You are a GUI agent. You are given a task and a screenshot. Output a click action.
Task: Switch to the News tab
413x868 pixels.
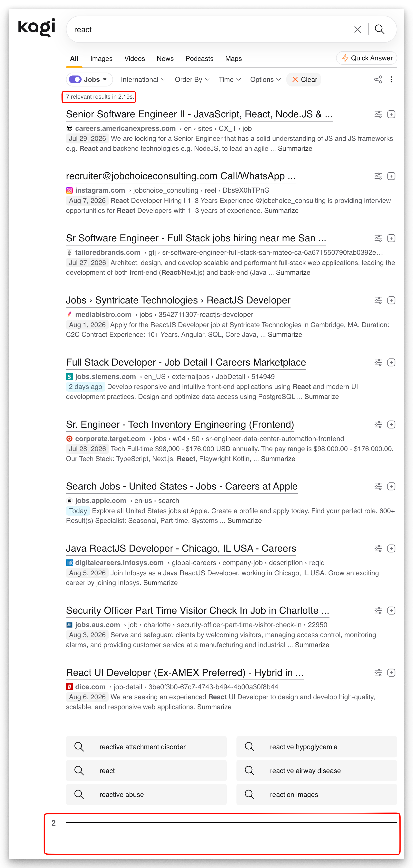tap(165, 59)
